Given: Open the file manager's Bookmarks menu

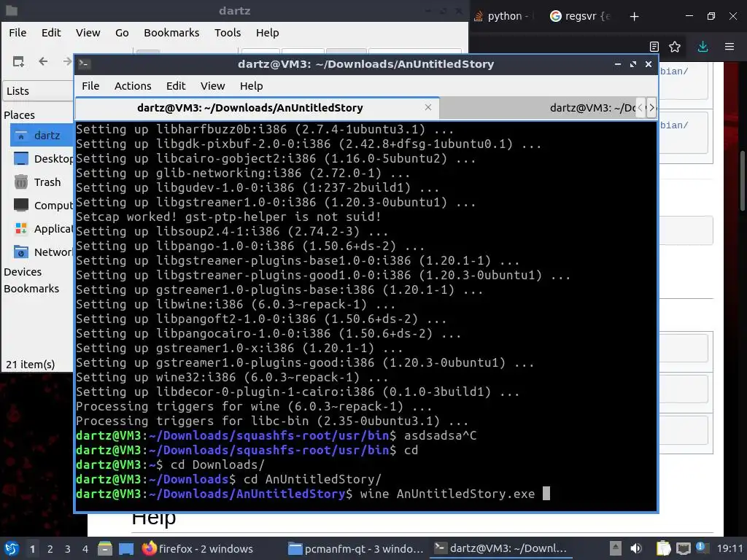Looking at the screenshot, I should click(x=171, y=32).
